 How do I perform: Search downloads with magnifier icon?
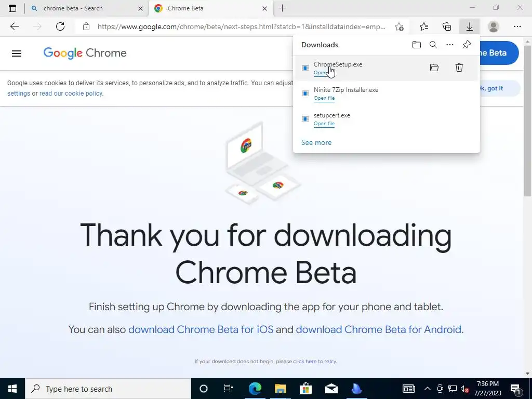pos(433,45)
